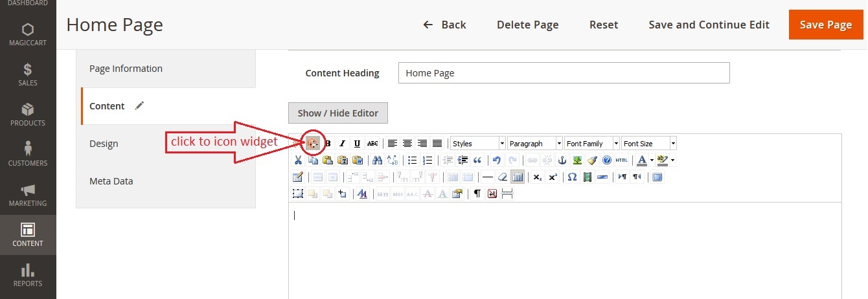Toggle bold formatting
The height and width of the screenshot is (299, 868).
point(328,144)
